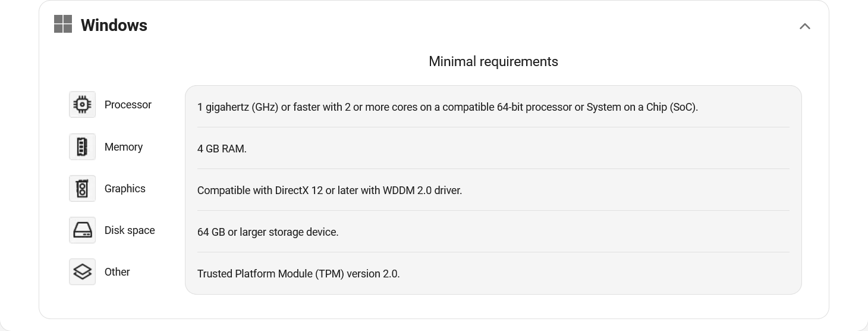Viewport: 868px width, 331px height.
Task: Click the Processor chip icon
Action: [x=82, y=105]
